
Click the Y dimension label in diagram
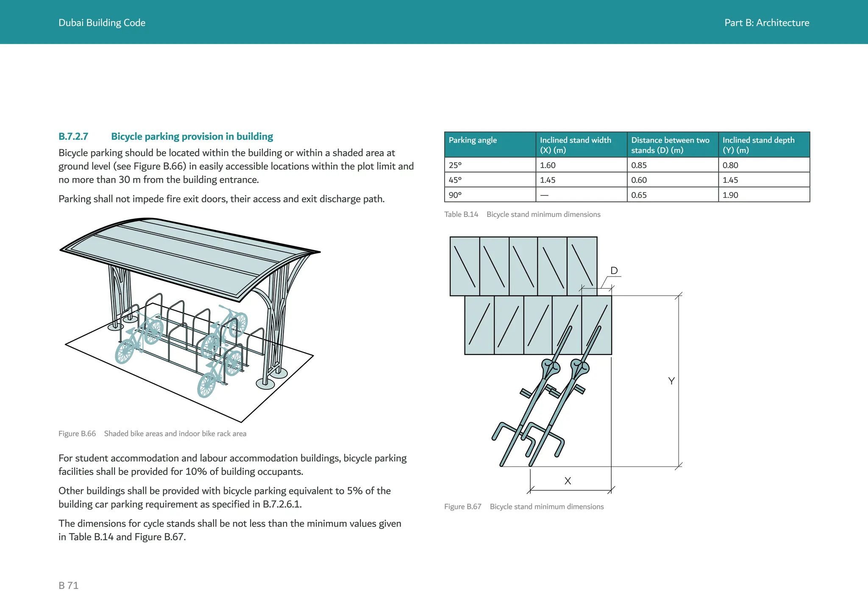671,381
